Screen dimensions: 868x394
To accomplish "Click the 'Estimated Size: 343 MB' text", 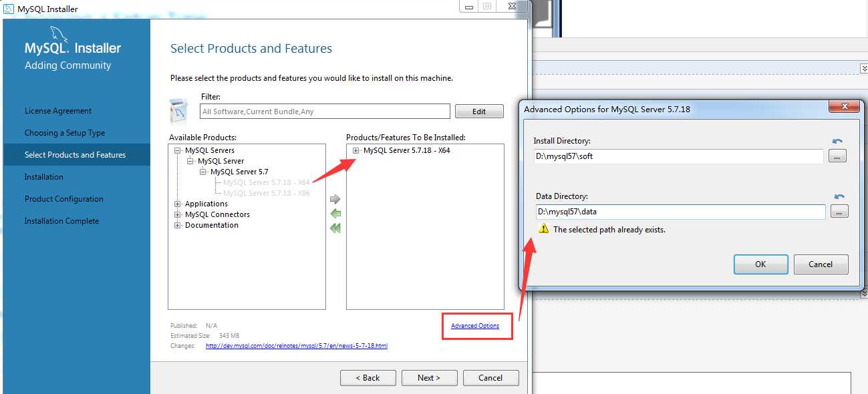I will [205, 336].
